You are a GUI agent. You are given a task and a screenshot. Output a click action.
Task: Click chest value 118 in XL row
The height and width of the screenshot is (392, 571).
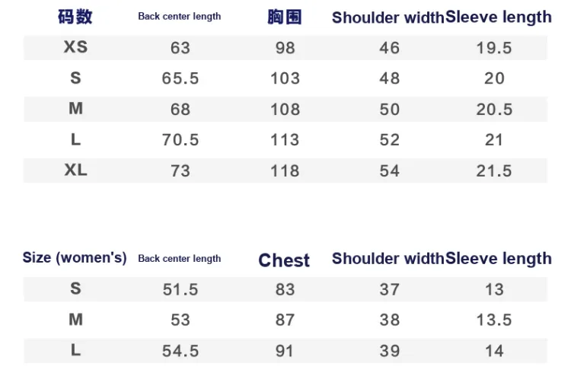coord(285,171)
